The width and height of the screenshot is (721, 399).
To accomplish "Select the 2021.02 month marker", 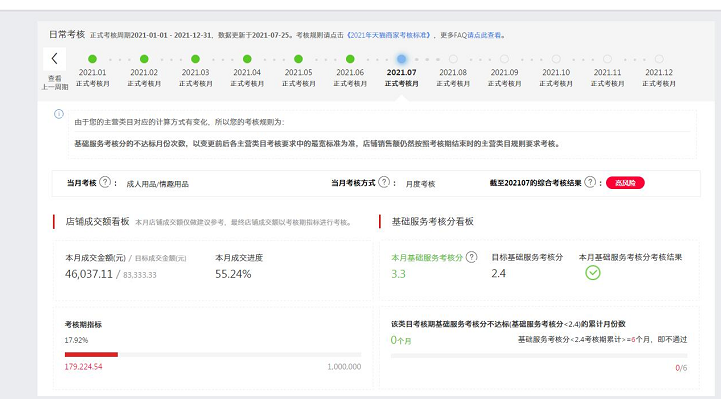I will [144, 59].
